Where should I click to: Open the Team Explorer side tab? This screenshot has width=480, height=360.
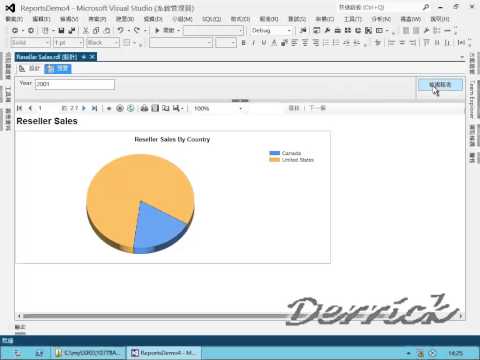pos(472,99)
